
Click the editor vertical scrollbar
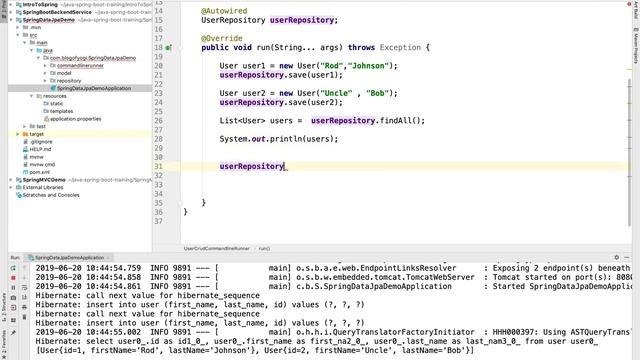[x=629, y=151]
